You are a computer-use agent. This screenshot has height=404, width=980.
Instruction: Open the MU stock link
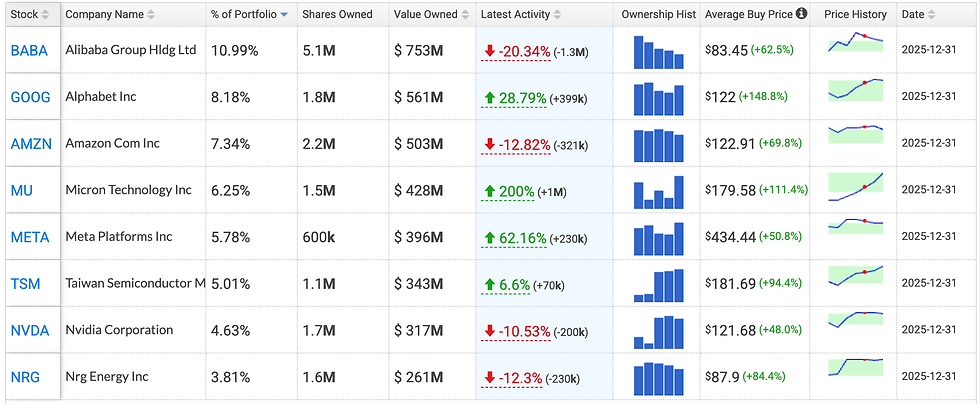click(22, 190)
